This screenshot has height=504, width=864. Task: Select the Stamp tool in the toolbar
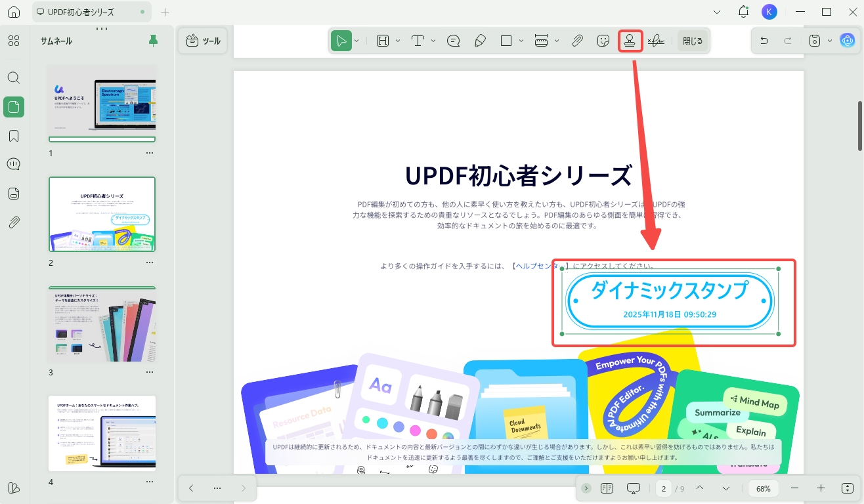tap(630, 40)
